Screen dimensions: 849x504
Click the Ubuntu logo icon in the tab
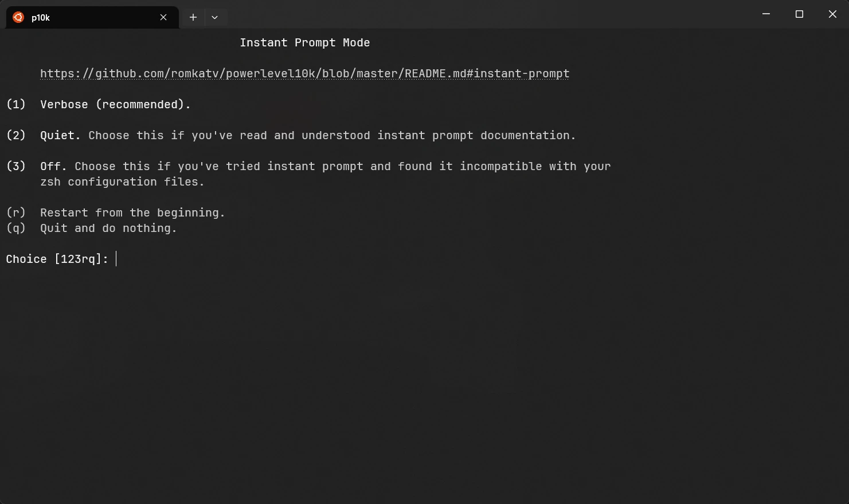[x=18, y=17]
